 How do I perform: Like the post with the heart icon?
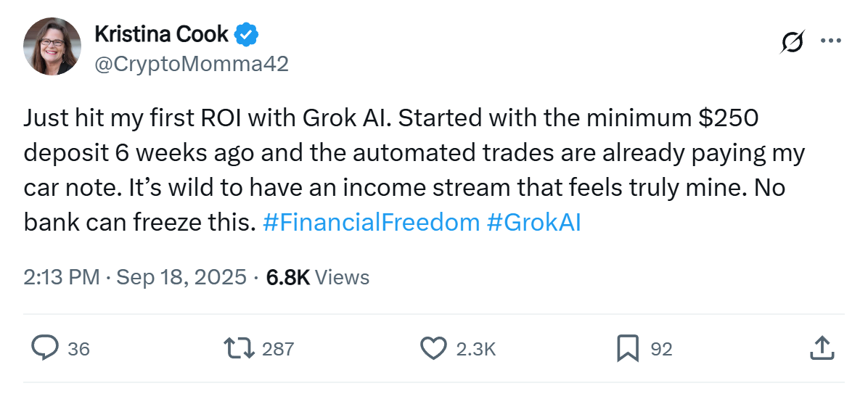[433, 348]
